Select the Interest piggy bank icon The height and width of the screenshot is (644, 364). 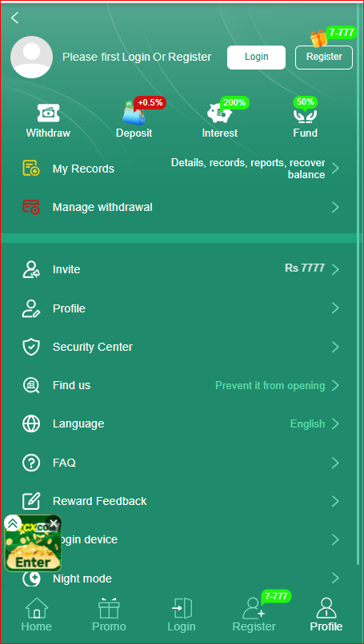[x=219, y=113]
